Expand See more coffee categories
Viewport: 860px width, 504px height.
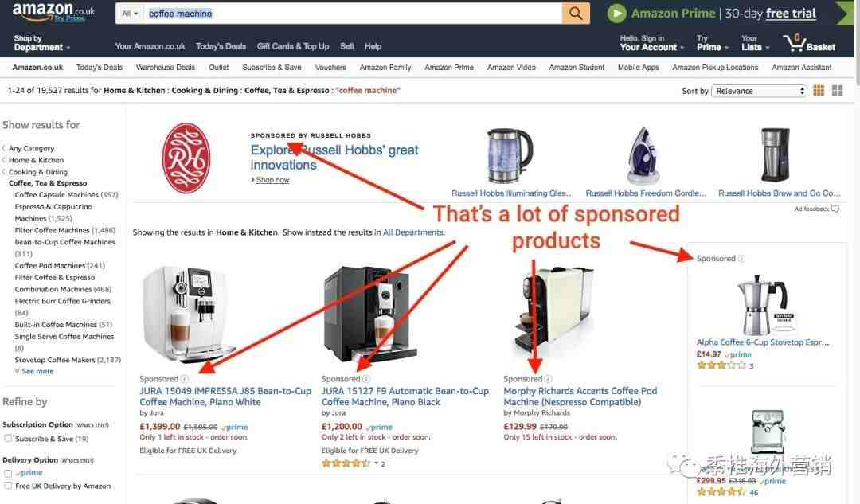pyautogui.click(x=37, y=371)
